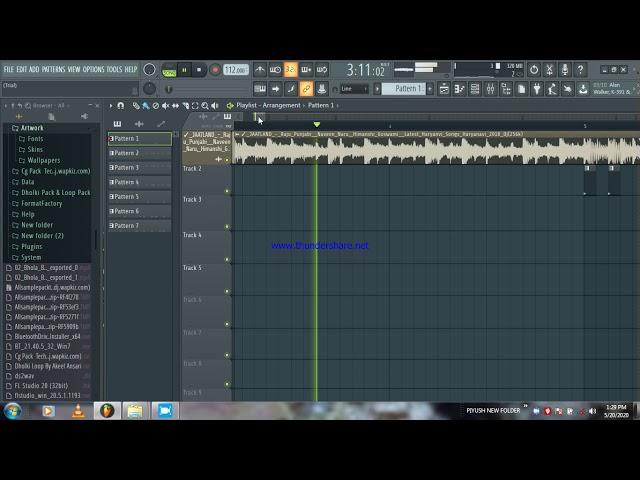Open the project/files page icon
Image resolution: width=640 pixels, height=480 pixels.
[522, 89]
